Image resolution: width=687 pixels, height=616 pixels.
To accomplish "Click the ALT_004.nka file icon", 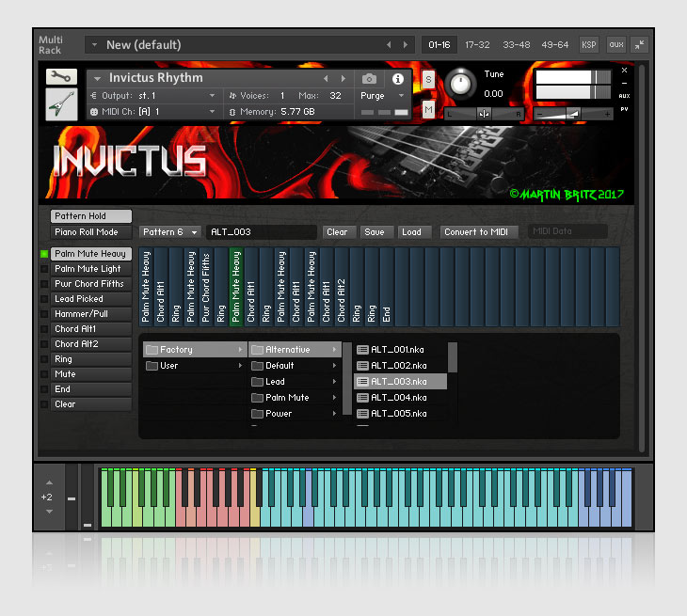I will pos(362,398).
